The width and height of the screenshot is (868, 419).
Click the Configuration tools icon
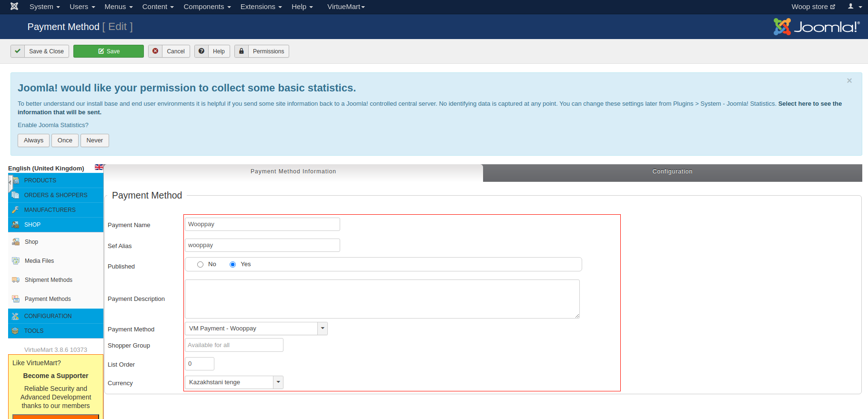[16, 316]
